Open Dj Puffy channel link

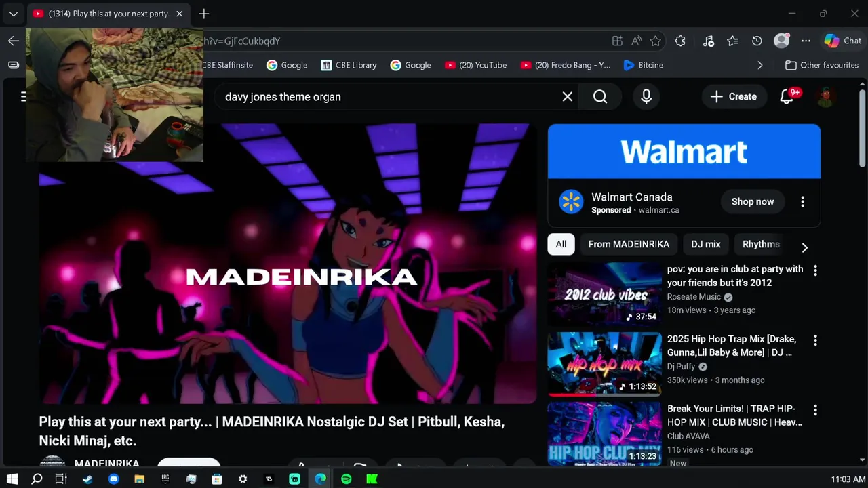[x=681, y=367]
